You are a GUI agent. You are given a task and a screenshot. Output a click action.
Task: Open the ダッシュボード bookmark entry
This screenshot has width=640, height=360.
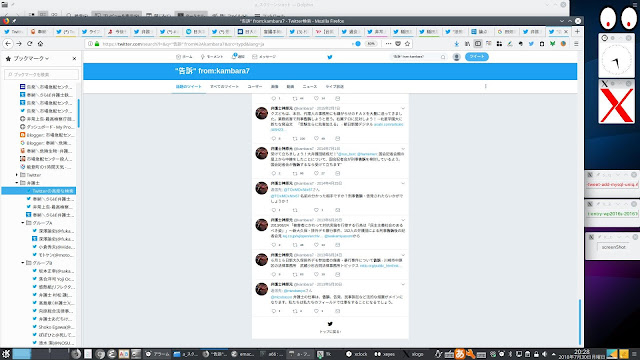(48, 127)
